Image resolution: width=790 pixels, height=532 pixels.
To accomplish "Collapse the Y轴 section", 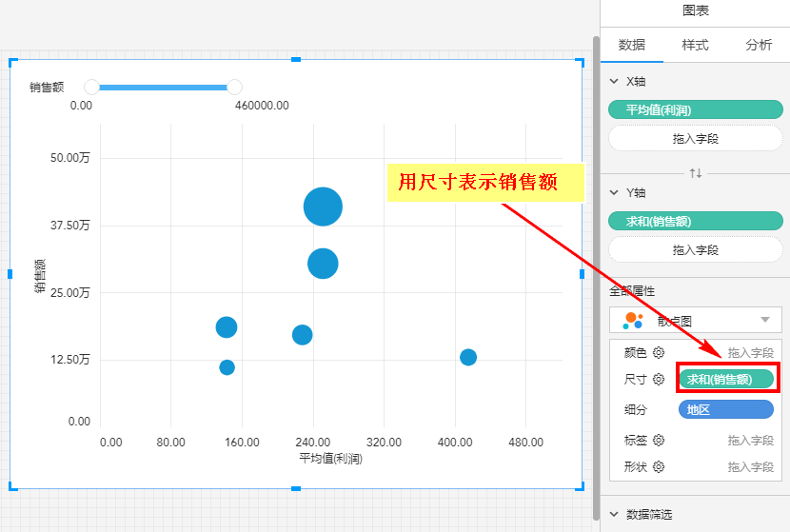I will (x=614, y=193).
